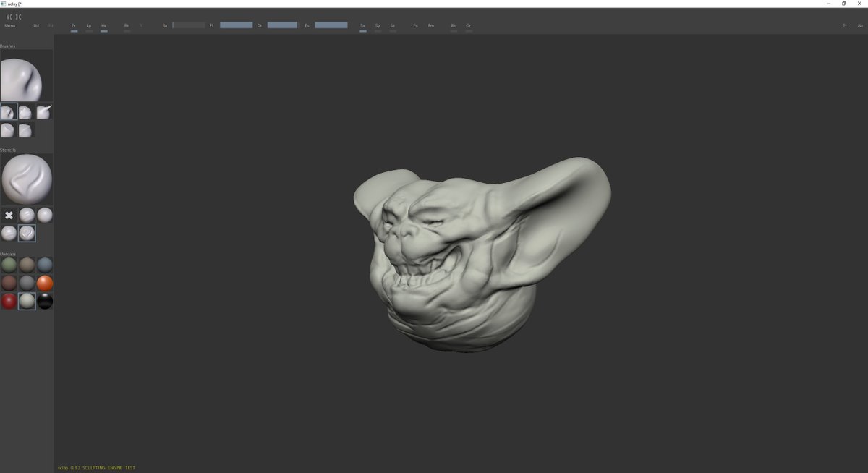Select the wrinkled stencil sphere thumbnail

pyautogui.click(x=27, y=215)
